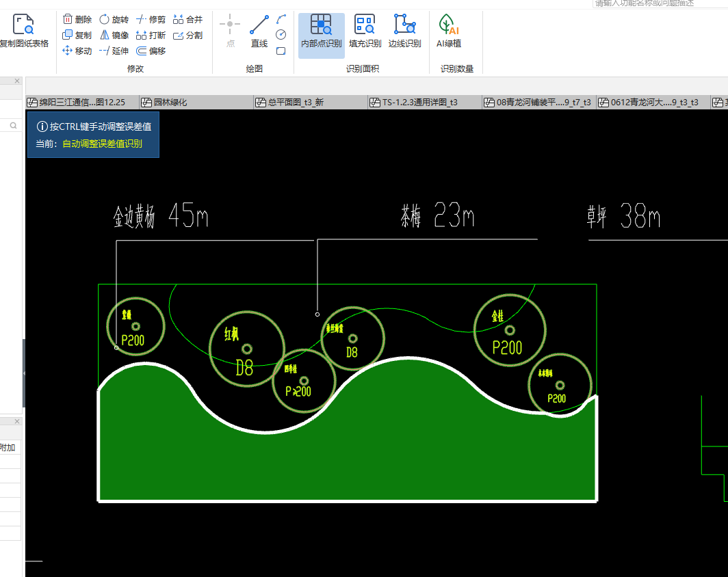
Task: Choose the rectangle drawing tool icon
Action: 281,51
